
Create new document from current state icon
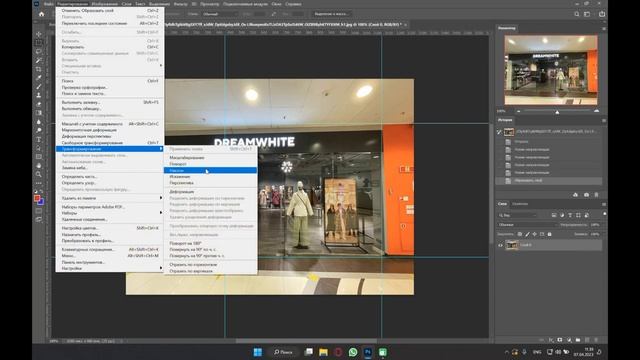click(x=576, y=195)
